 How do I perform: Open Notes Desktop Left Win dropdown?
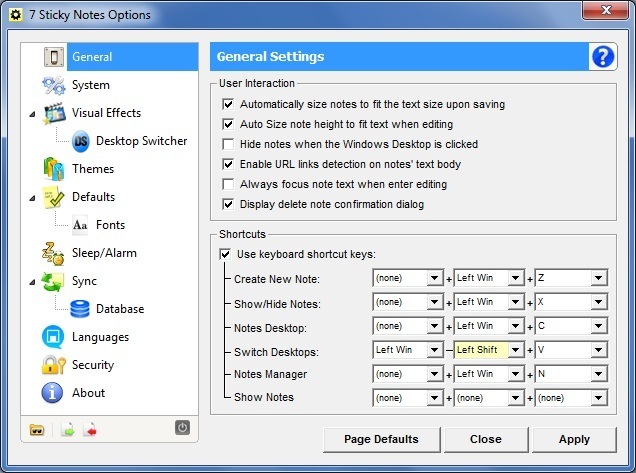point(489,326)
